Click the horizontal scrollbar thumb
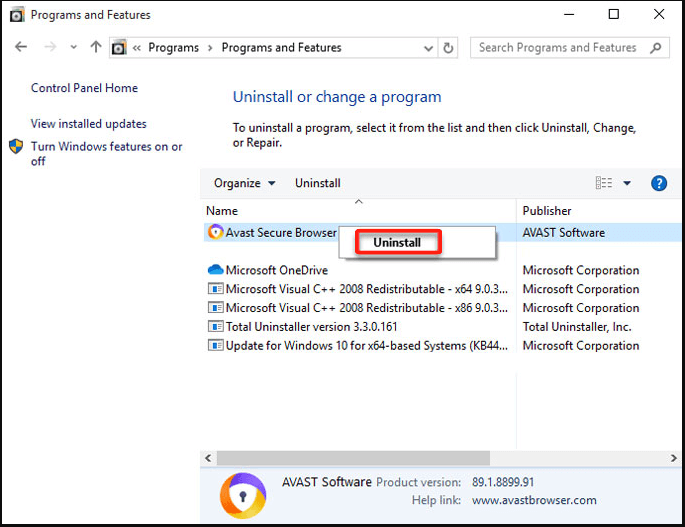This screenshot has width=685, height=527. click(353, 458)
